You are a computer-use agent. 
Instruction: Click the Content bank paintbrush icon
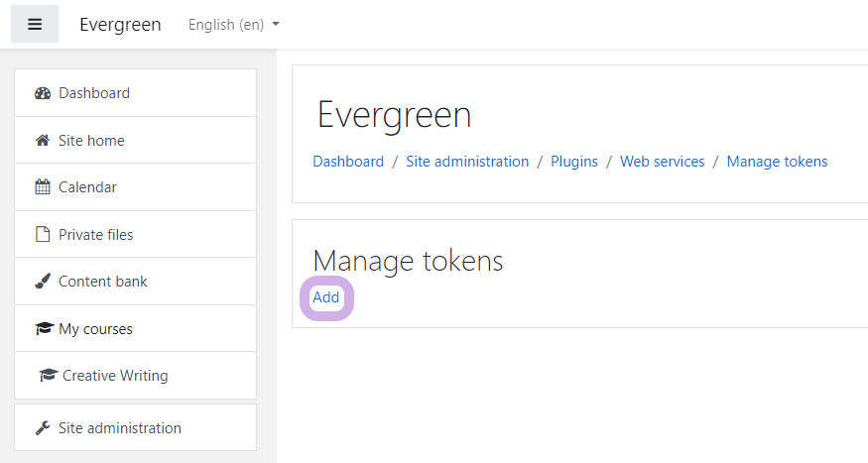click(43, 281)
